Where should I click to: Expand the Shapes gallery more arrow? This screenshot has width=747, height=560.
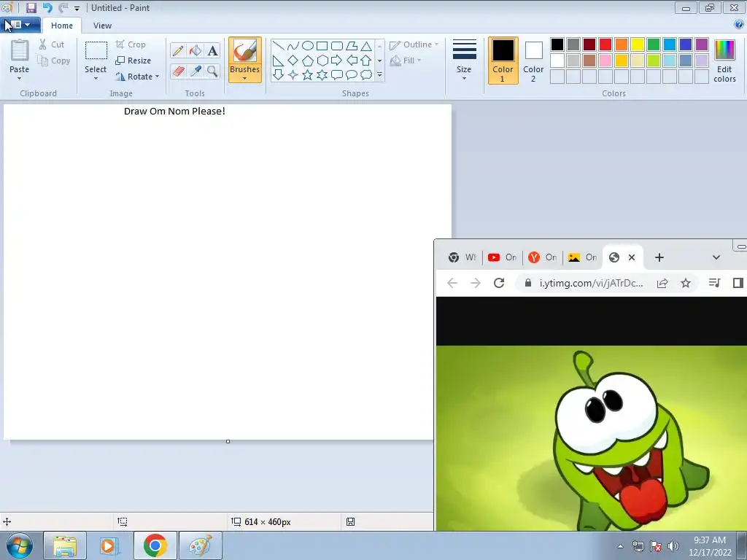point(379,75)
